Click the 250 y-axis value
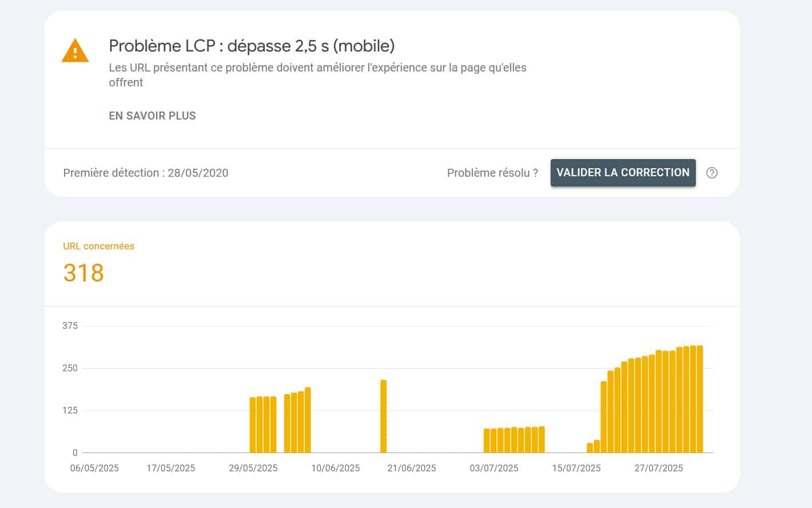This screenshot has height=508, width=812. (x=70, y=368)
